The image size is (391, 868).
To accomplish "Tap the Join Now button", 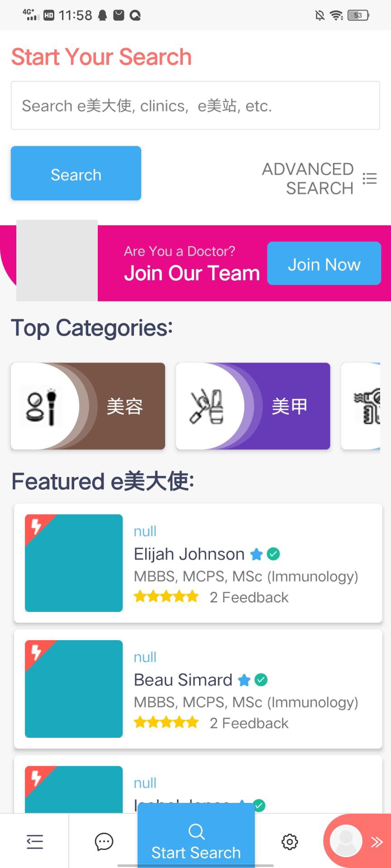I will coord(324,264).
